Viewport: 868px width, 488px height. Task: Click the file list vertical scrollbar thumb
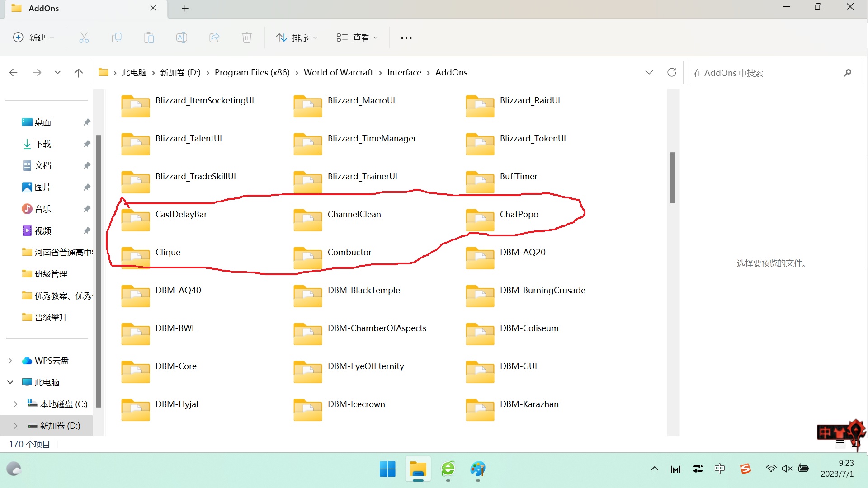click(673, 178)
